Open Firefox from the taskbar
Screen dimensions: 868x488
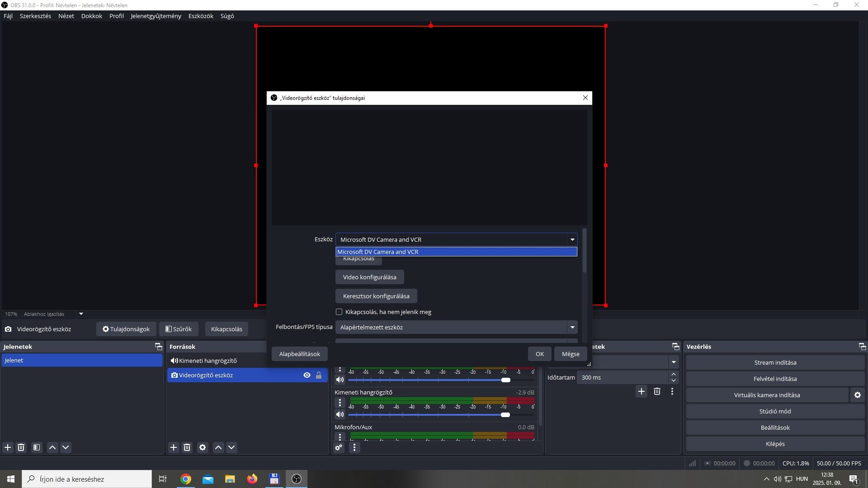coord(252,479)
